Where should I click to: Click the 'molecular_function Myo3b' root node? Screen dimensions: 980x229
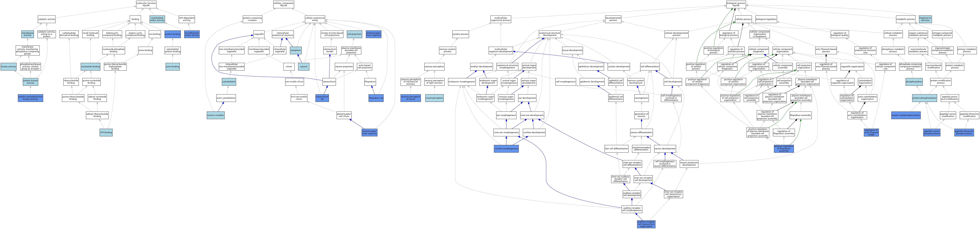click(x=146, y=5)
